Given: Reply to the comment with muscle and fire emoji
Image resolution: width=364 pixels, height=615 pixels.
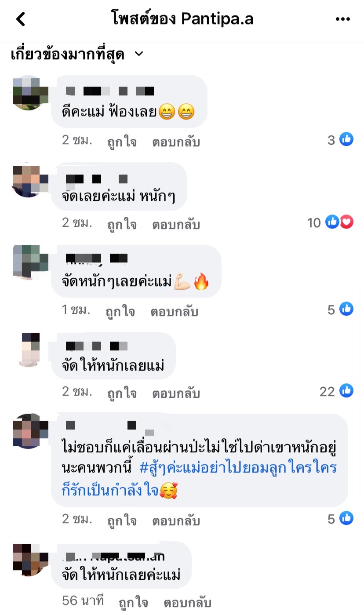Looking at the screenshot, I should (x=175, y=312).
